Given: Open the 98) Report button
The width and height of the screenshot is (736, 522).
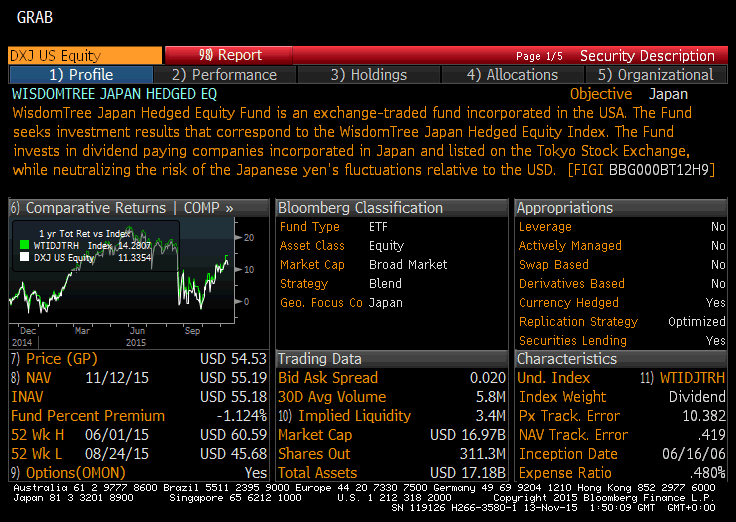Looking at the screenshot, I should (229, 55).
